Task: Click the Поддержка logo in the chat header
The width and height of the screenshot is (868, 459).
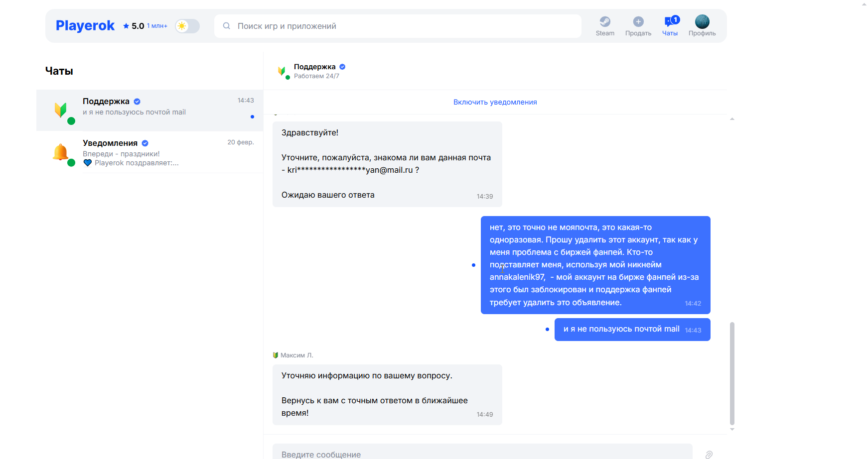Action: click(282, 72)
